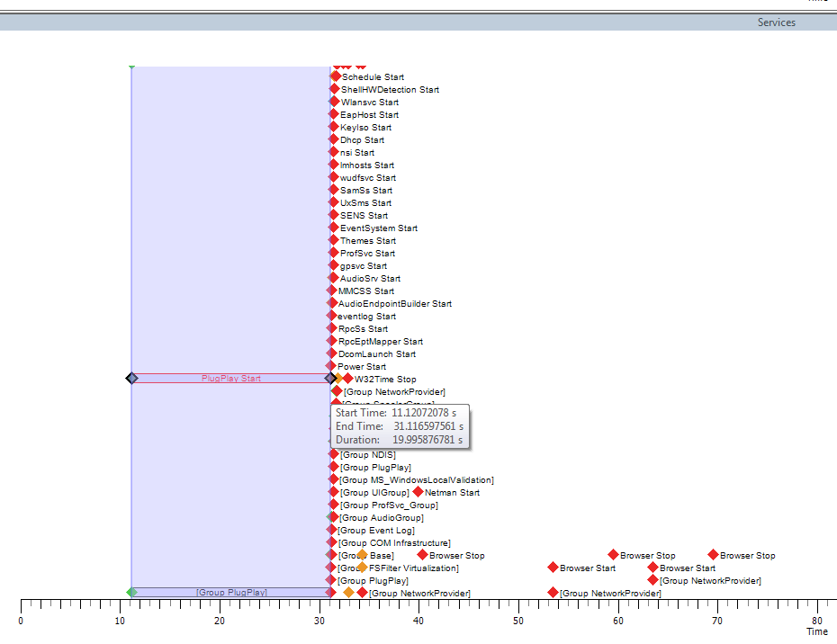The width and height of the screenshot is (837, 644).
Task: Click the KeyIso Start diamond
Action: (x=334, y=127)
